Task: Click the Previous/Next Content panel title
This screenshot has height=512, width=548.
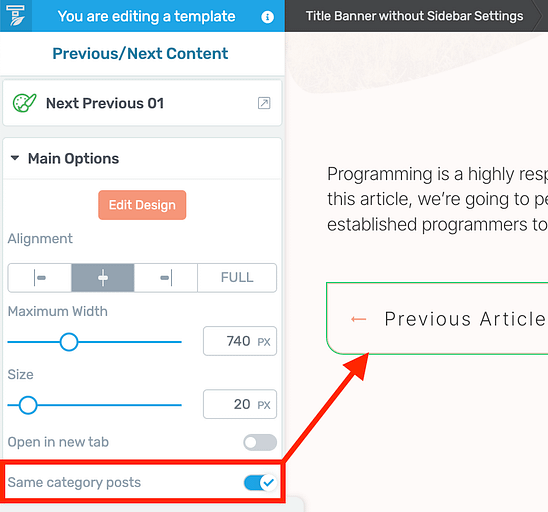Action: tap(140, 53)
